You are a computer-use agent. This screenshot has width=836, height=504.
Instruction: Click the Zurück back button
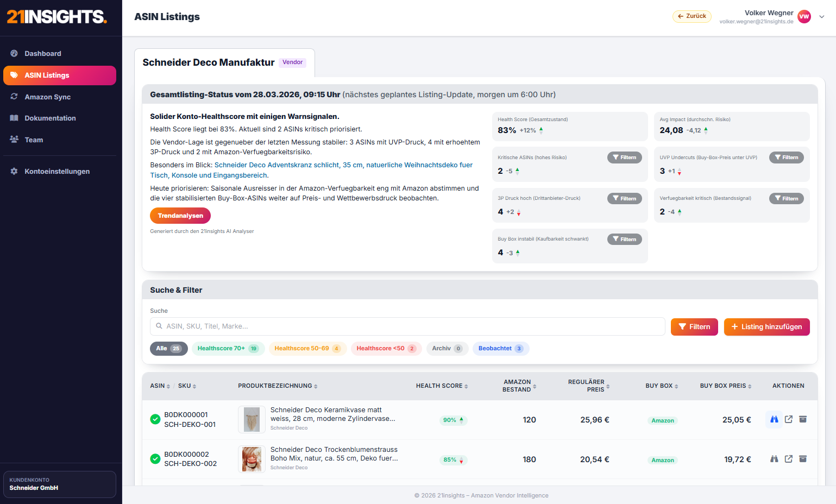[x=692, y=16]
